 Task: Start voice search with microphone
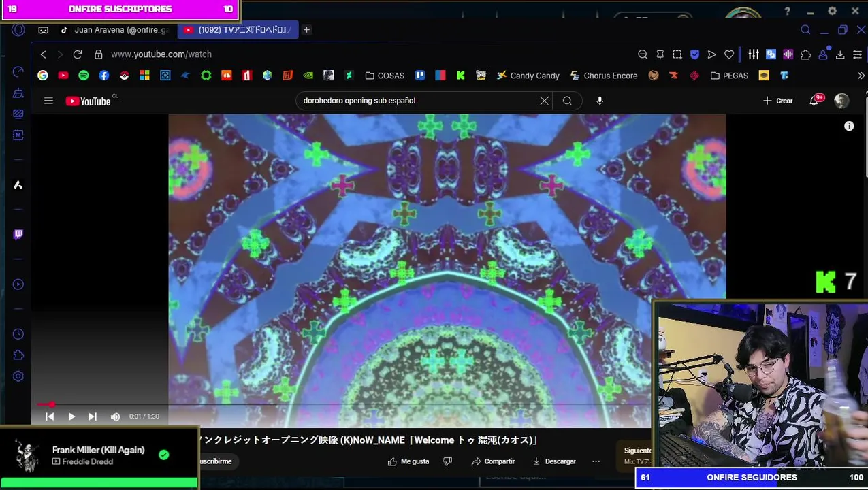tap(600, 101)
